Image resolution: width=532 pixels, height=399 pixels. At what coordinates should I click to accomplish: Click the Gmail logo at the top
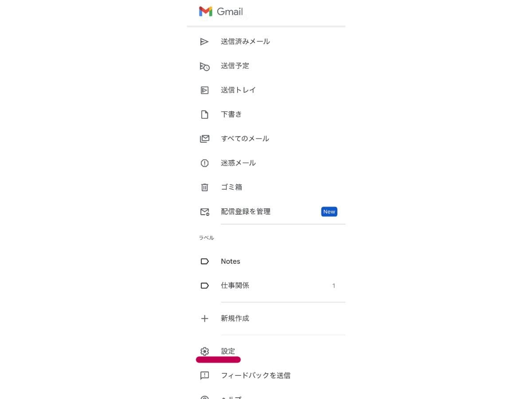pos(222,12)
